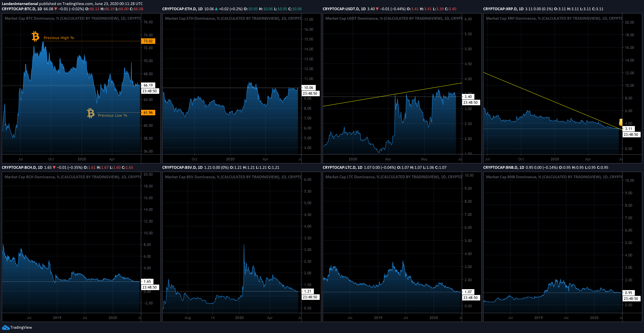Click the red down arrow in BTC.D header
Viewport: 644px width, 333px height.
pos(56,9)
